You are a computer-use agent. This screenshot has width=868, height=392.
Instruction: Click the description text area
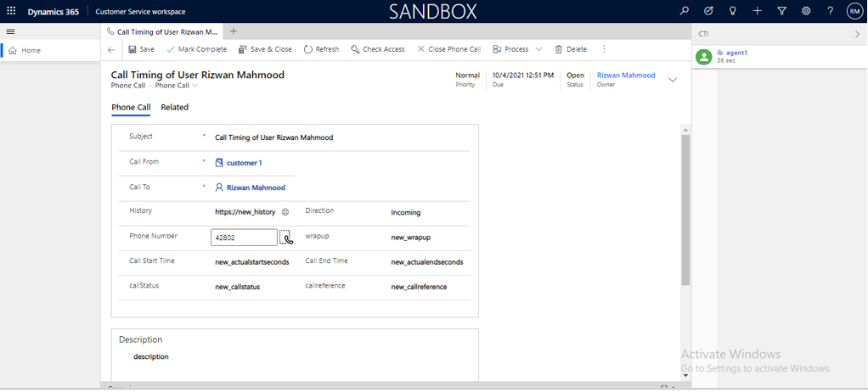[151, 356]
